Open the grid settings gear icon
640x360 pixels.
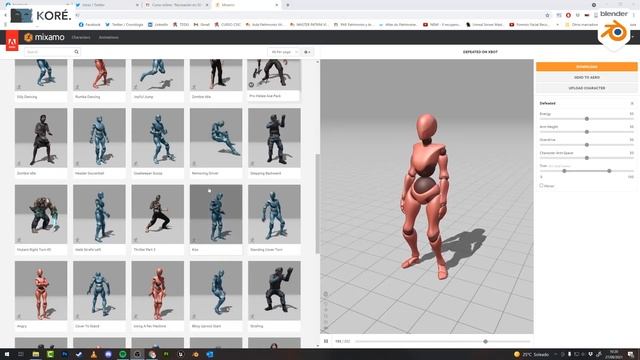click(307, 52)
